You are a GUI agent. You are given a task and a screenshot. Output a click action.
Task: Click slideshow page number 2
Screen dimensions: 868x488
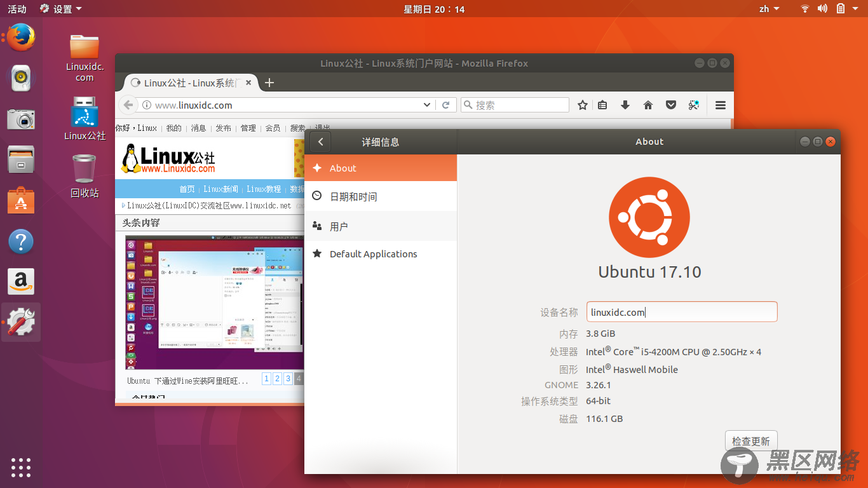[x=277, y=379]
